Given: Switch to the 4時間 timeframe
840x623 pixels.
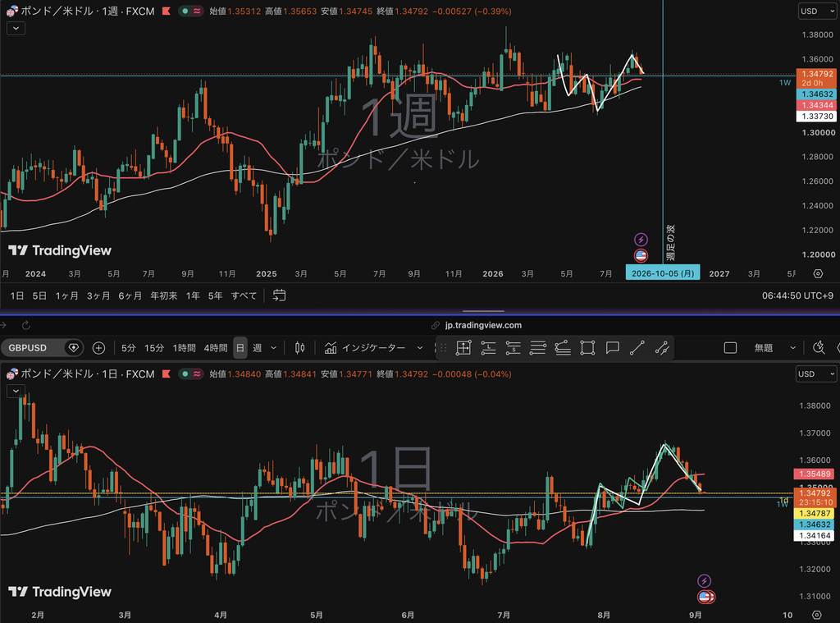Looking at the screenshot, I should click(x=216, y=348).
